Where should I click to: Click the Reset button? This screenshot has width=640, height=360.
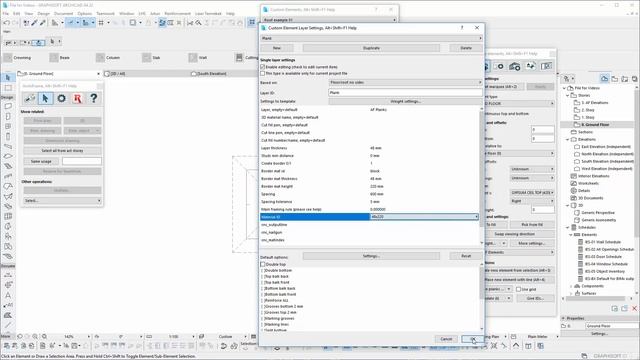point(466,256)
